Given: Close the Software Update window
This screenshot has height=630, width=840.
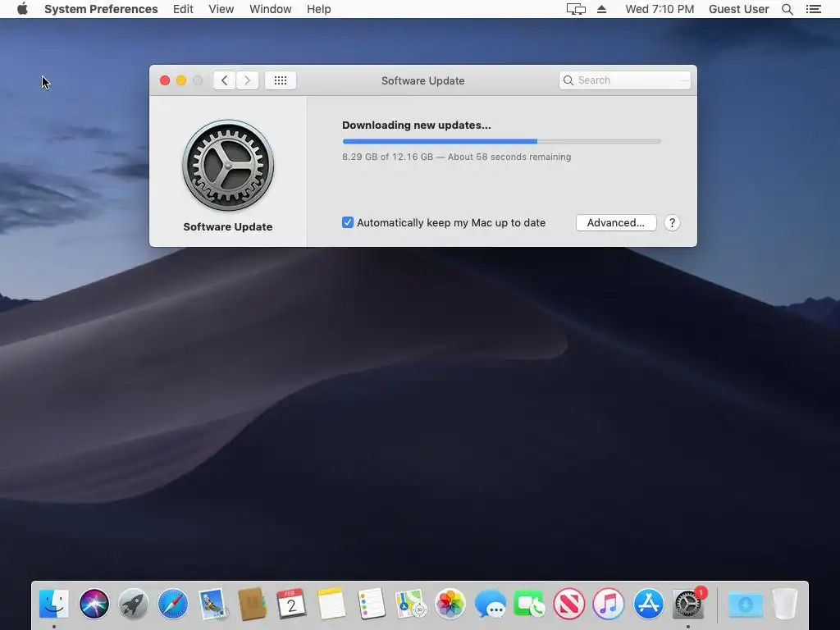Looking at the screenshot, I should point(165,80).
